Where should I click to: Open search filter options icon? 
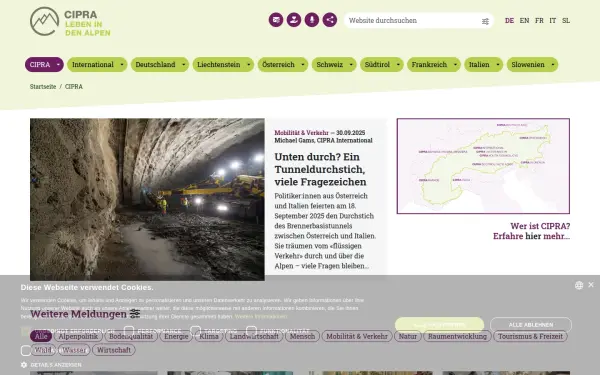[x=485, y=21]
